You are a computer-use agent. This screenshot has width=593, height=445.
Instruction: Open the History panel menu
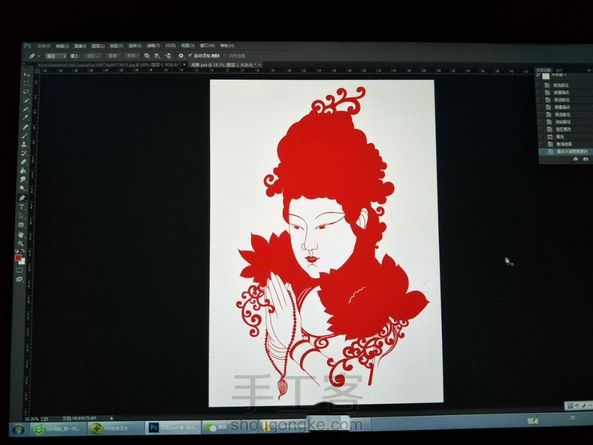[x=589, y=70]
